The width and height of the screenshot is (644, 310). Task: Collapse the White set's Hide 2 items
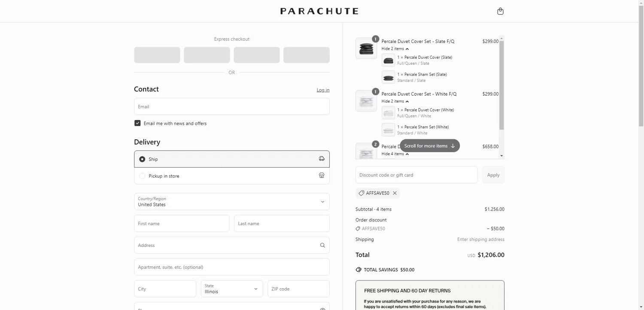(x=395, y=102)
